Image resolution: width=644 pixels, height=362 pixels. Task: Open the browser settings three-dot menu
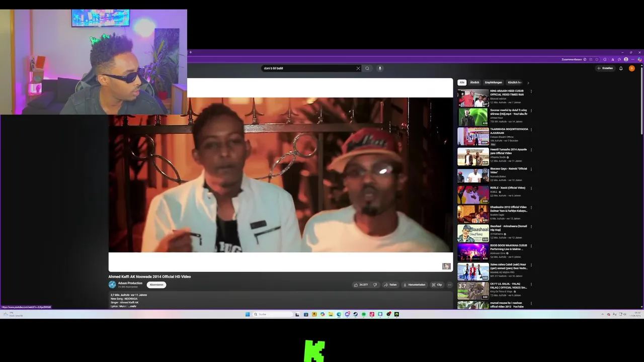[x=632, y=59]
